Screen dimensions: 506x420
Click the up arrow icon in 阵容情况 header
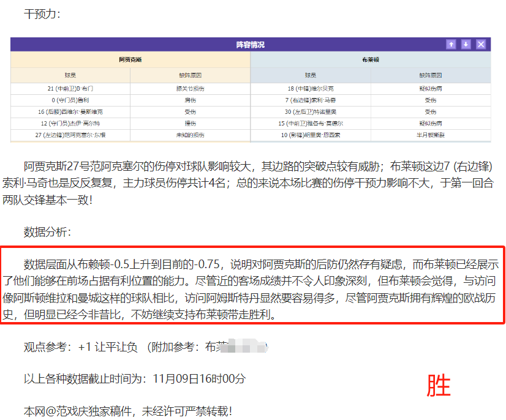coord(451,45)
